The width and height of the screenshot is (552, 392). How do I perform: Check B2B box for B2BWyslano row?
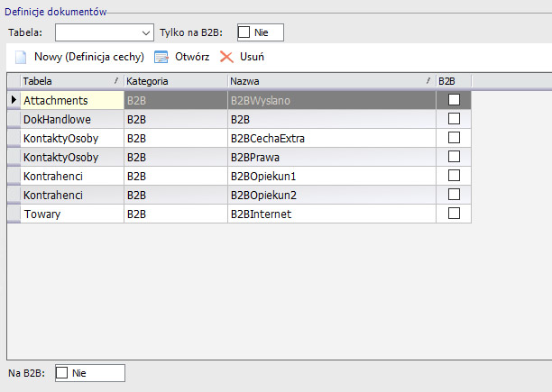454,100
